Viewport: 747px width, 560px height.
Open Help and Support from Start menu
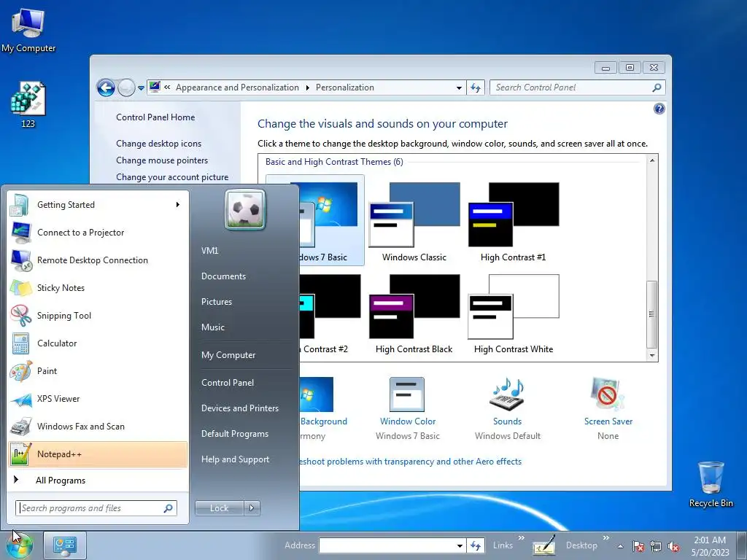point(235,459)
